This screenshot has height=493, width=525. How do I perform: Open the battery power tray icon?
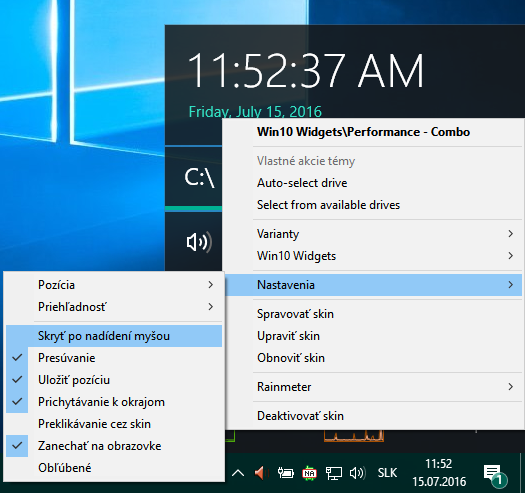(286, 473)
